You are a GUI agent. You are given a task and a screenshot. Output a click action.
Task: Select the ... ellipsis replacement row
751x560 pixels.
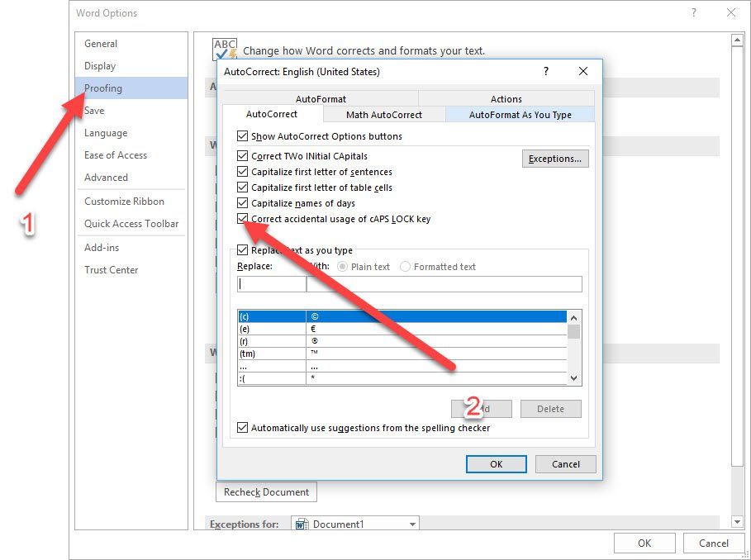(402, 366)
